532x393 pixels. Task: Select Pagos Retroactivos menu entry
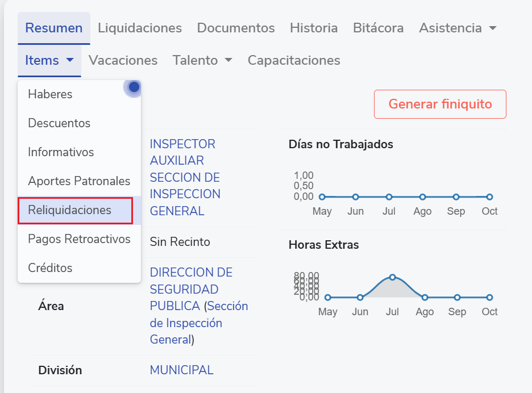coord(79,239)
